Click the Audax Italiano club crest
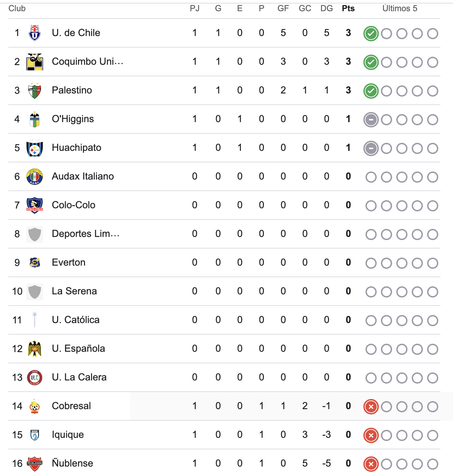The height and width of the screenshot is (476, 453). 34,177
